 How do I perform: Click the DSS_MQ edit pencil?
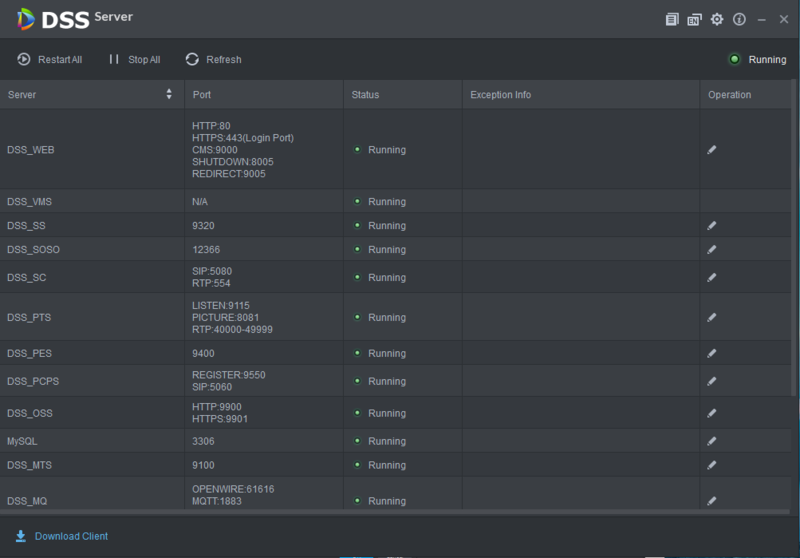click(x=712, y=501)
